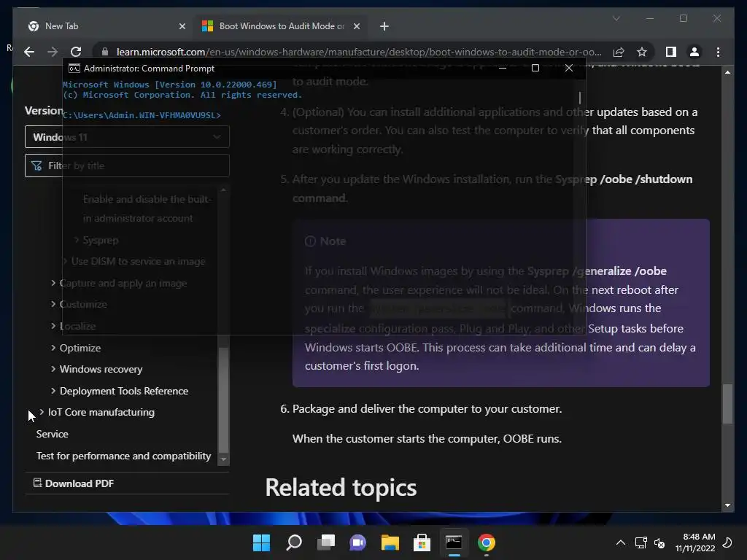Click the Related topics heading

click(341, 488)
